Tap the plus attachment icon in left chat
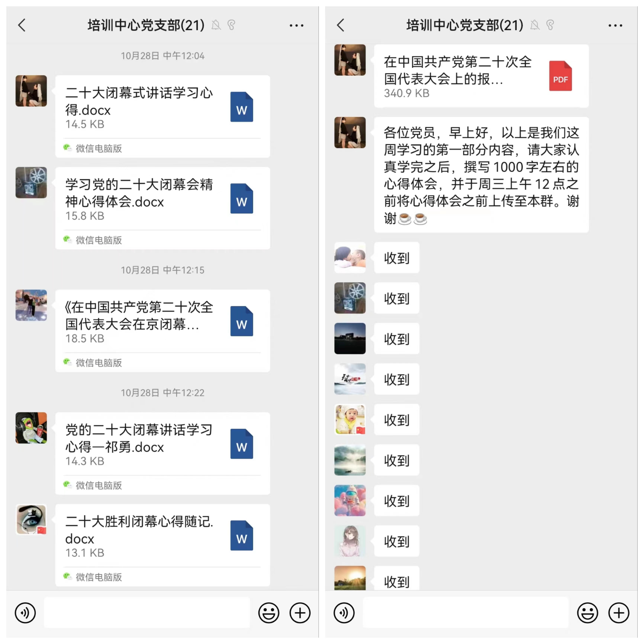Image resolution: width=644 pixels, height=644 pixels. click(300, 613)
